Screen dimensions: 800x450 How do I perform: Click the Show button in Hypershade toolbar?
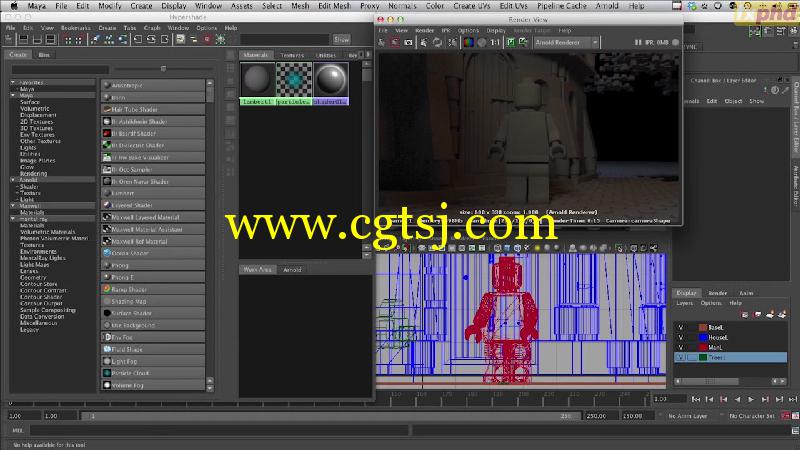341,39
